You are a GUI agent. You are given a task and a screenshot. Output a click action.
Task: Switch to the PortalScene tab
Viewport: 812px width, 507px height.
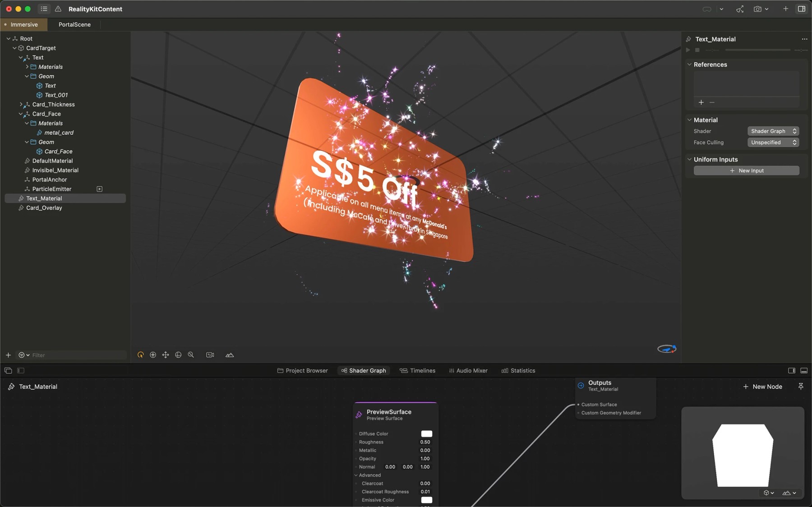(x=74, y=24)
